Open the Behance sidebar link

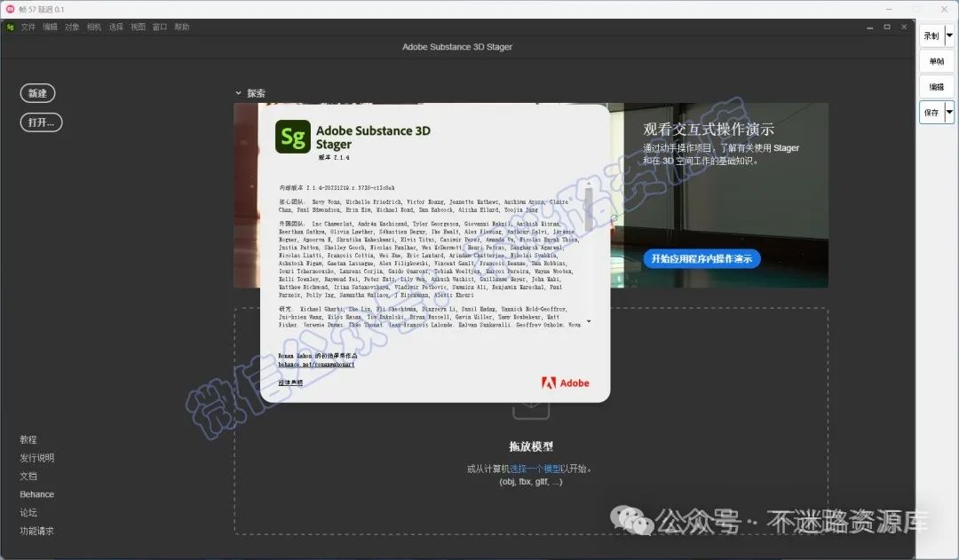[36, 494]
